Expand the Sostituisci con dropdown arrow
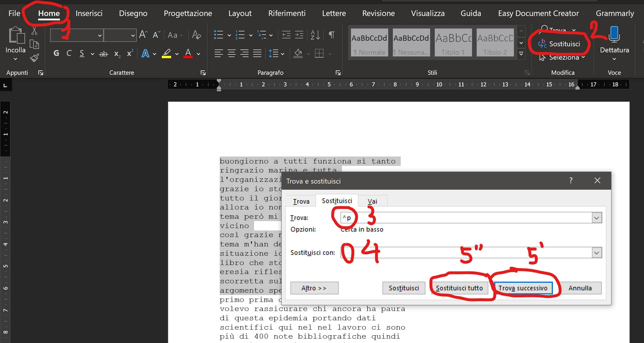 [596, 253]
